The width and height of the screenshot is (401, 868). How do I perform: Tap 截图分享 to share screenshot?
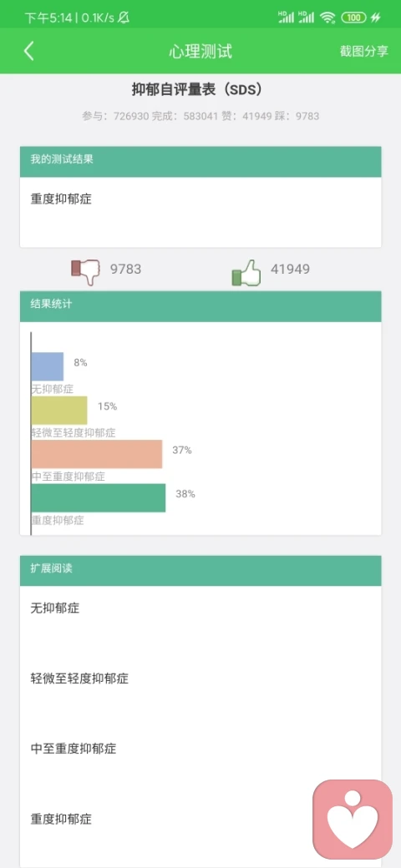click(364, 51)
